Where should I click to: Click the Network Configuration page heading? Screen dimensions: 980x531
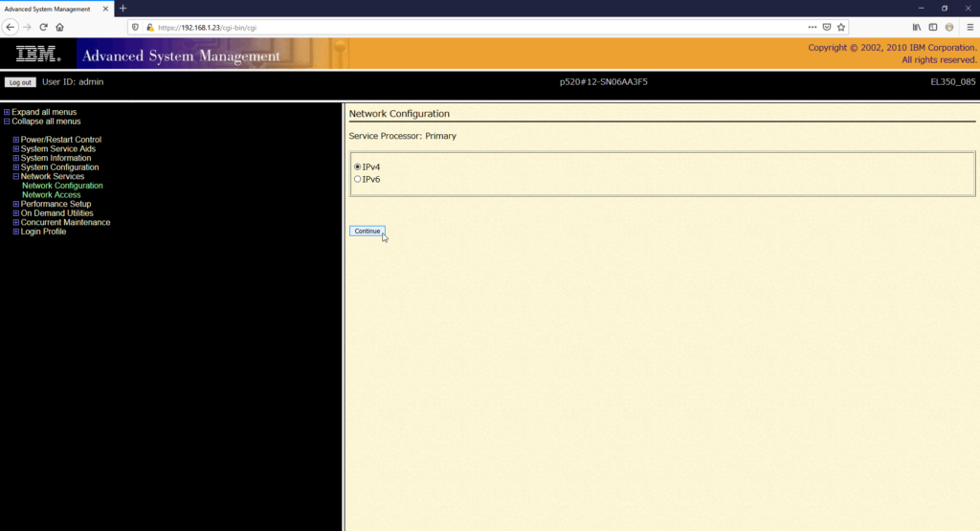[399, 114]
